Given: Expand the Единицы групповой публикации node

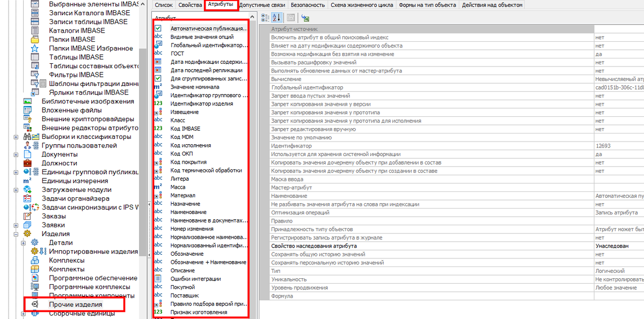Looking at the screenshot, I should (x=16, y=172).
